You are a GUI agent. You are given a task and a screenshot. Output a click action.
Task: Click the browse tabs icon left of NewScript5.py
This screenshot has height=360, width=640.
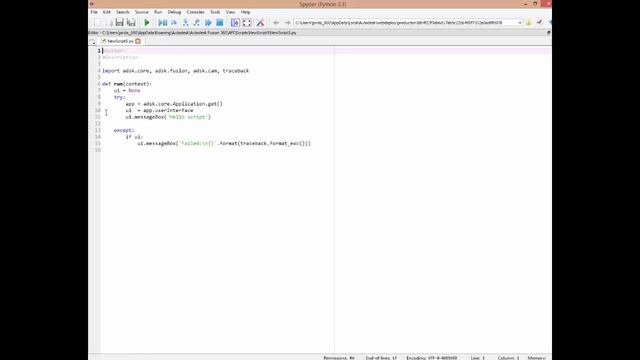tap(93, 41)
